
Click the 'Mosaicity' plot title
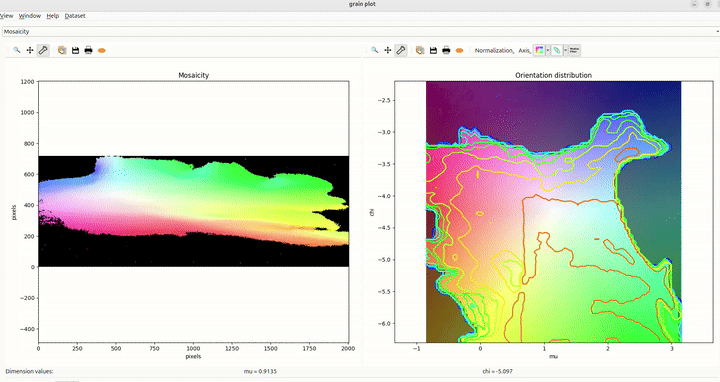click(193, 75)
